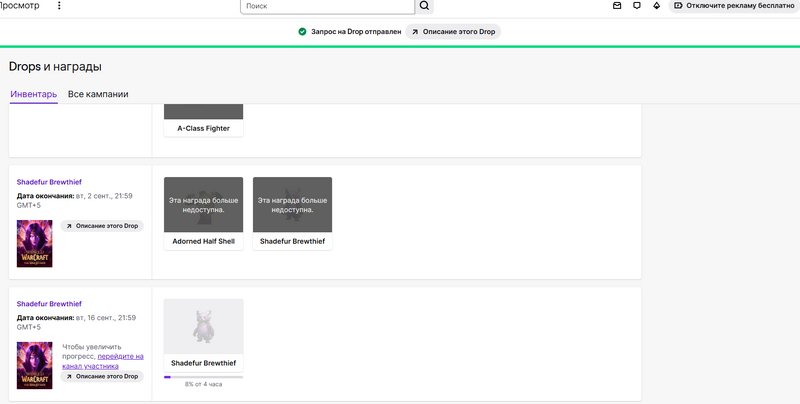Click the Warcraft cover in the 16 сент. campaign

coord(34,365)
